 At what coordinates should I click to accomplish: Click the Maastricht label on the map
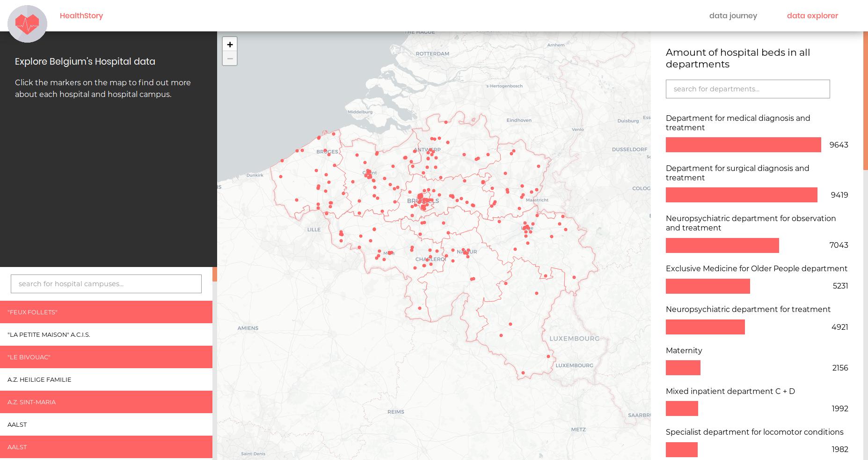coord(537,200)
